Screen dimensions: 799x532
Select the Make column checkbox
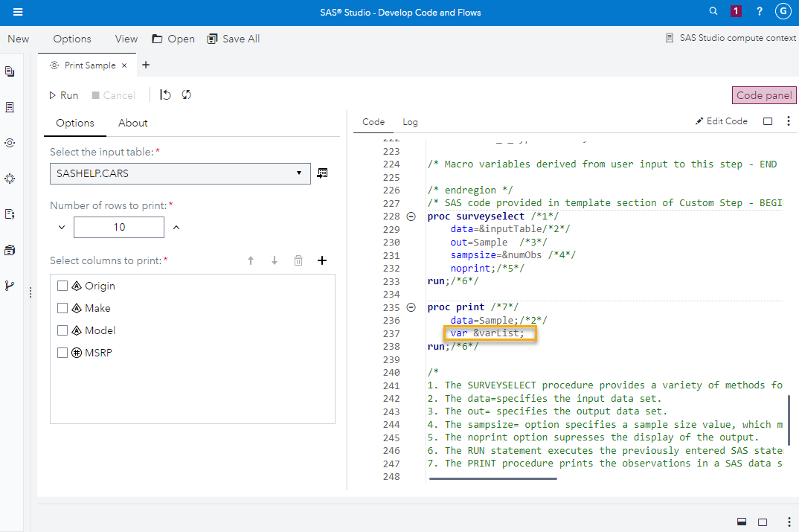[62, 307]
